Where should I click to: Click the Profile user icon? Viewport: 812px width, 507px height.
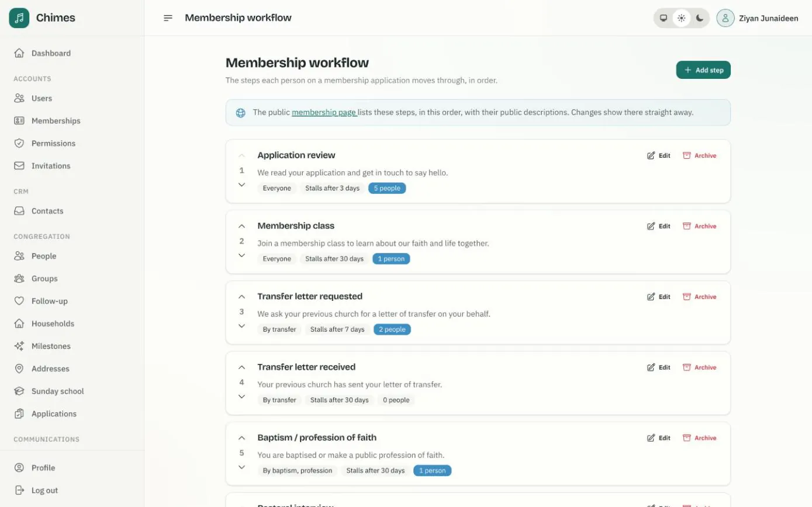(19, 468)
